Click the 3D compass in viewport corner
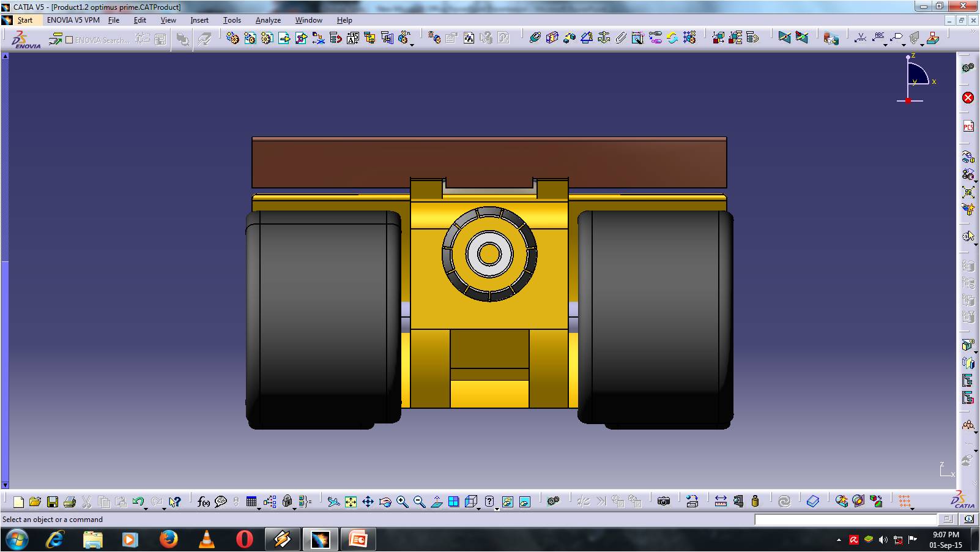 point(916,78)
